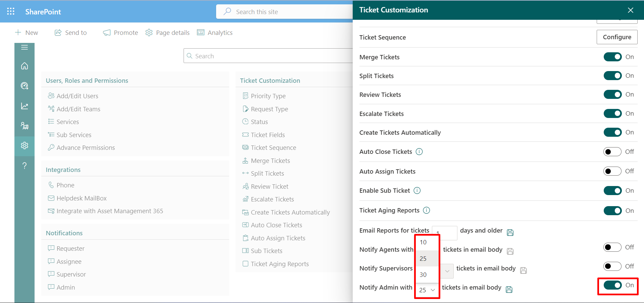644x303 pixels.
Task: Select 30 from the ticket count dropdown
Action: pyautogui.click(x=427, y=275)
